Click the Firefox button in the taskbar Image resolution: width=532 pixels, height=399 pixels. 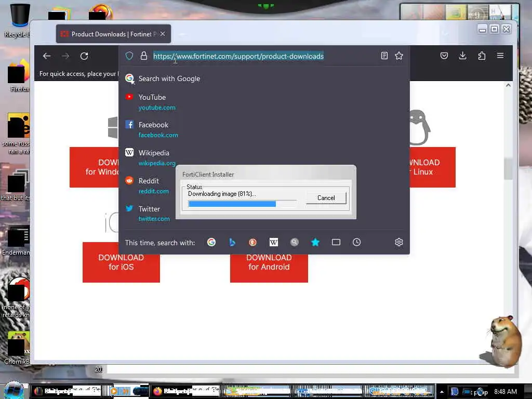185,391
